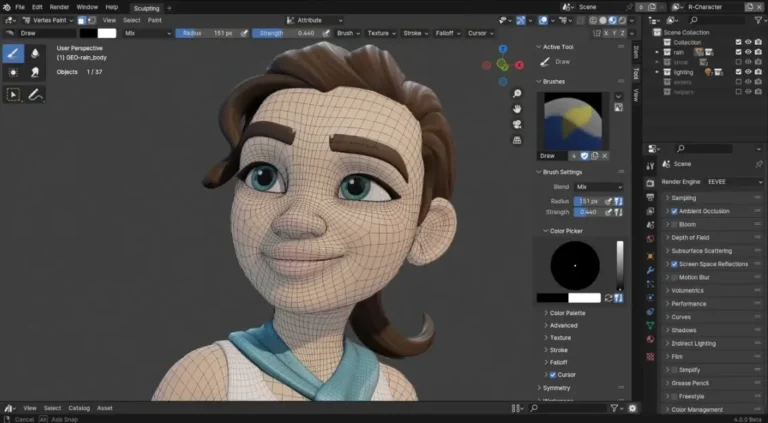Hide the rain collection using its eye icon
Image resolution: width=768 pixels, height=423 pixels.
tap(748, 52)
